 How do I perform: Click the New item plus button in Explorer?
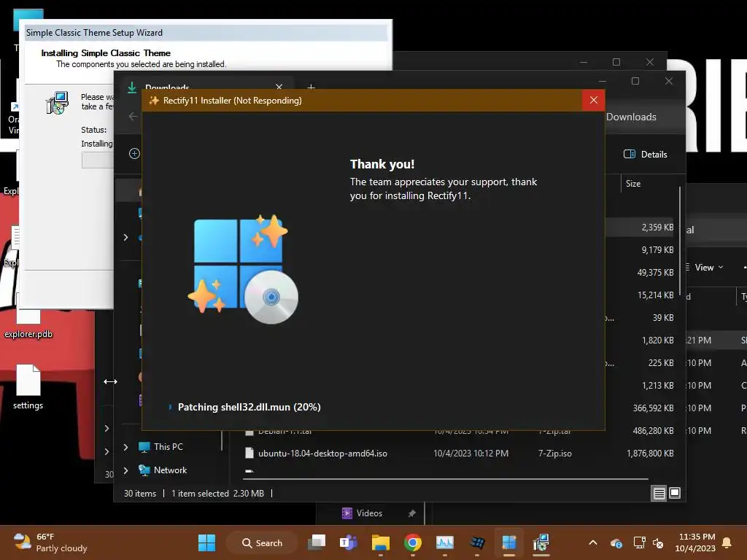pyautogui.click(x=134, y=153)
